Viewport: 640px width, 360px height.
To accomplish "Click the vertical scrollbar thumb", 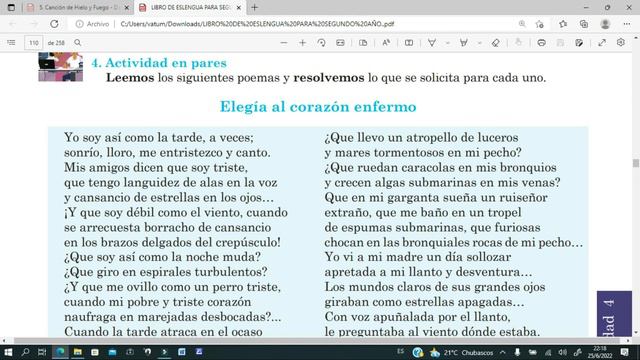I will (636, 163).
